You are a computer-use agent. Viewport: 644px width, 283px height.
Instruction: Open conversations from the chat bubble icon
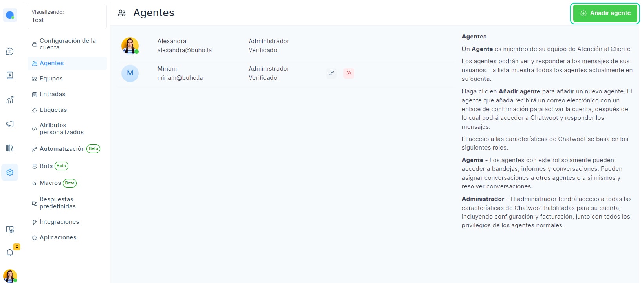pyautogui.click(x=10, y=51)
